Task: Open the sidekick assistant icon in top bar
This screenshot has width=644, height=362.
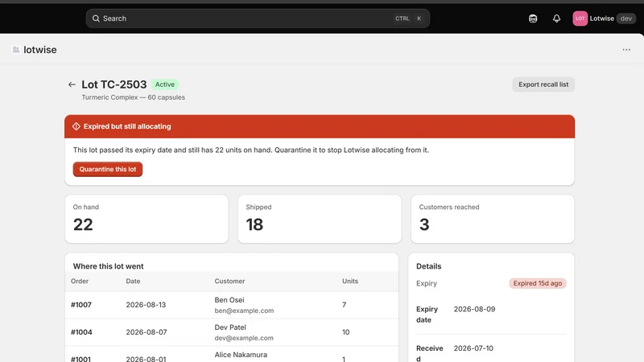Action: (x=533, y=19)
